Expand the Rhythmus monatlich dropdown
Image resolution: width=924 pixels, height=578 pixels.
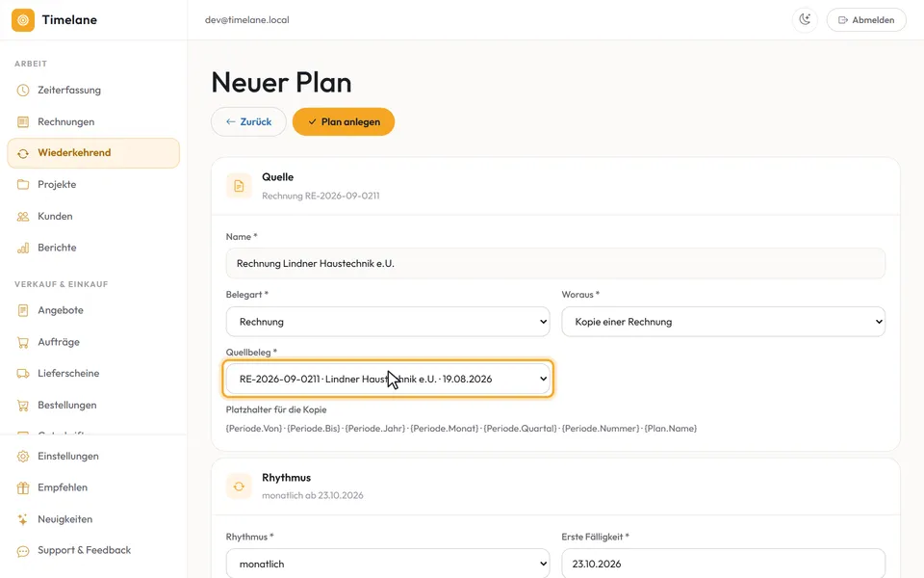tap(388, 564)
